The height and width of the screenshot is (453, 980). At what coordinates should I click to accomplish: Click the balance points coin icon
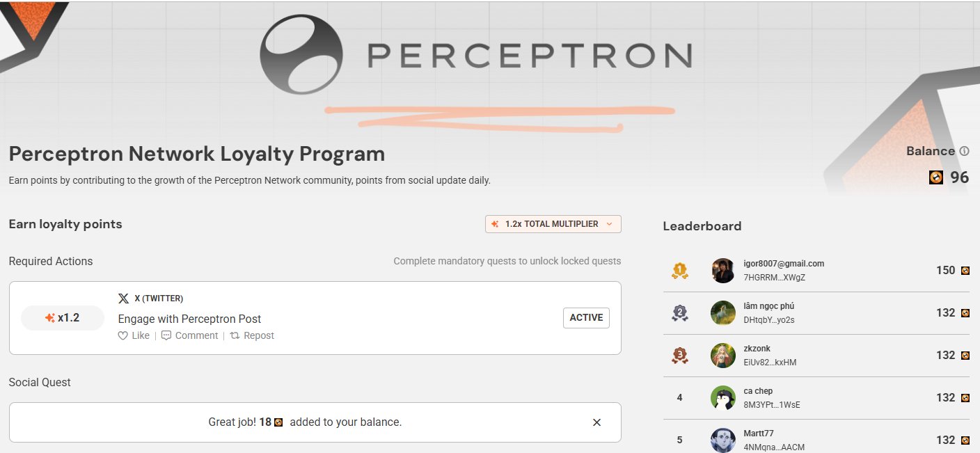tap(936, 177)
